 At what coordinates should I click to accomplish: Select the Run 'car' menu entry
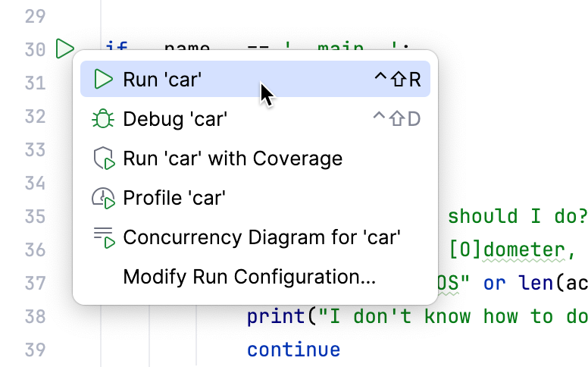[x=162, y=80]
